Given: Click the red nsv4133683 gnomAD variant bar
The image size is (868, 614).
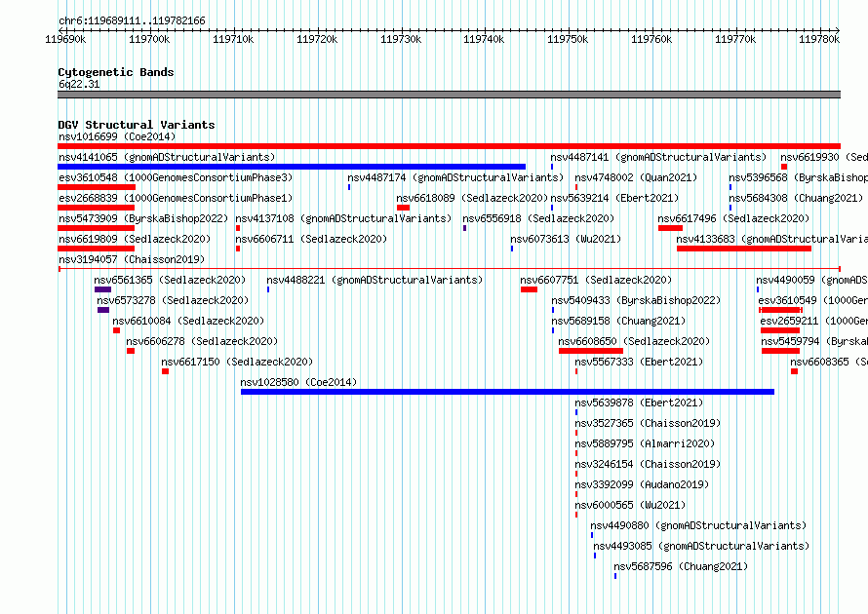Looking at the screenshot, I should coord(744,249).
